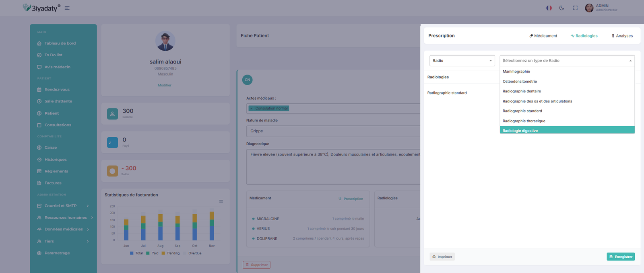644x273 pixels.
Task: Switch to the Analyses tab
Action: click(x=622, y=36)
